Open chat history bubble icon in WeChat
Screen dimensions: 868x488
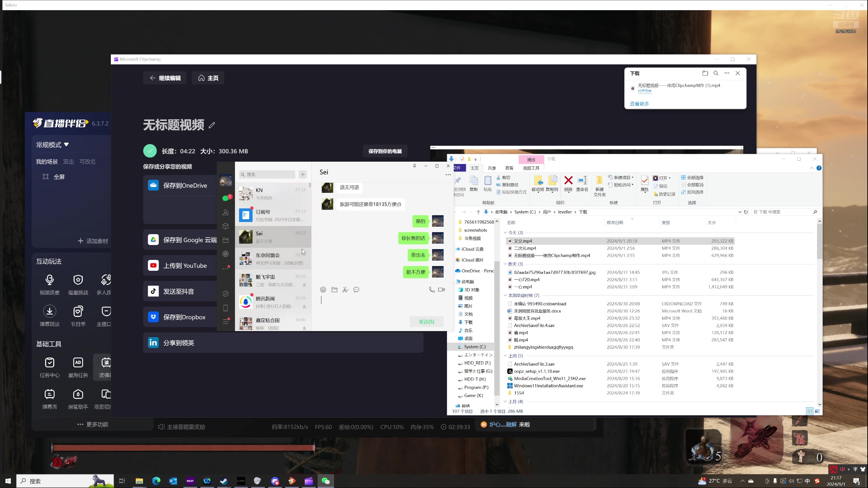[x=356, y=290]
